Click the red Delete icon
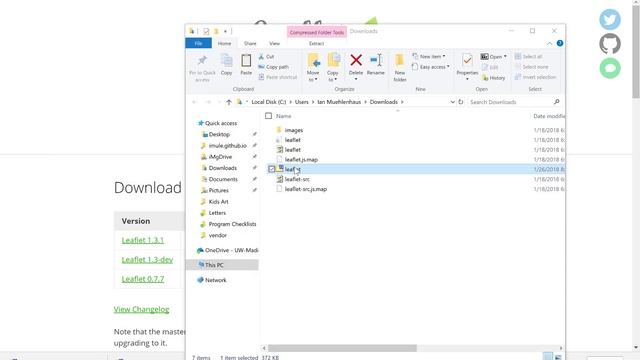 tap(356, 60)
